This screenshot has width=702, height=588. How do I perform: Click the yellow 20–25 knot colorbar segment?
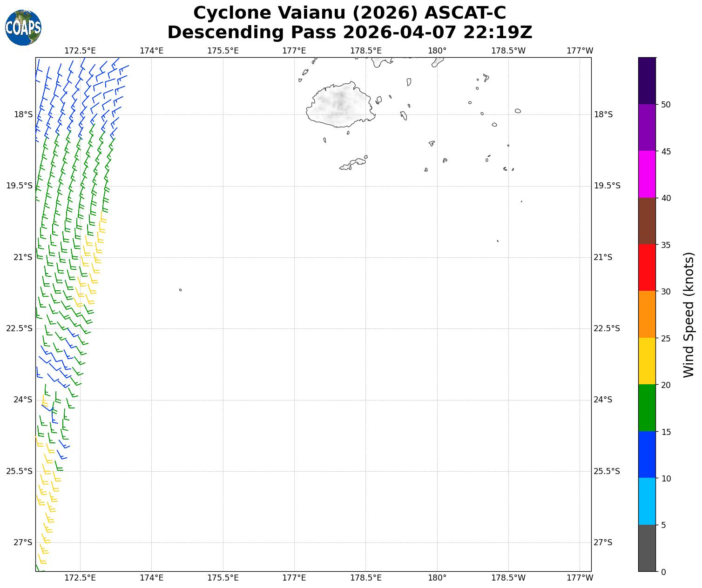click(647, 361)
